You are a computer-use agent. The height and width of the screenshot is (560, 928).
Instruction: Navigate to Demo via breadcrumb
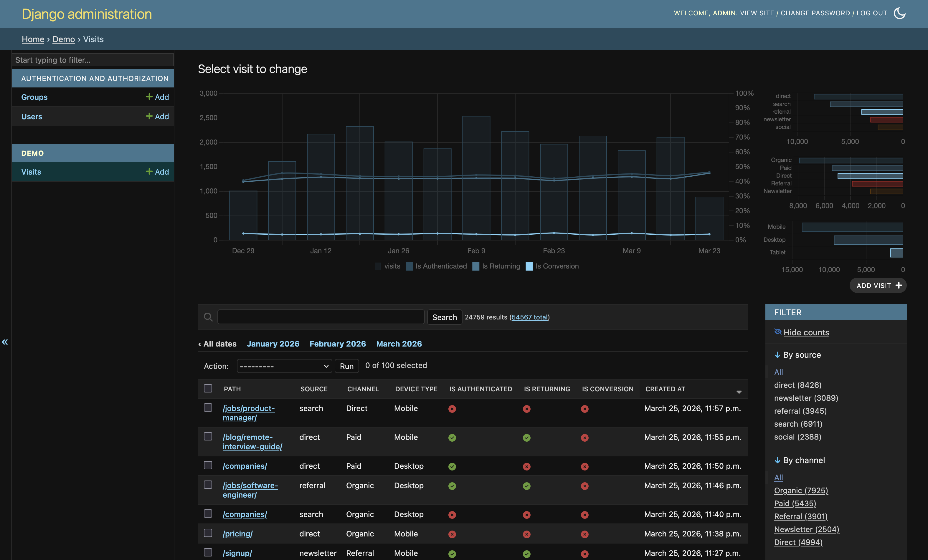point(63,39)
